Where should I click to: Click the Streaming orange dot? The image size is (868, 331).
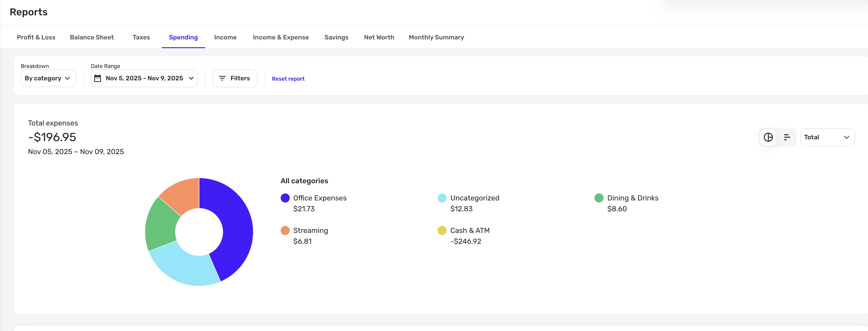285,230
